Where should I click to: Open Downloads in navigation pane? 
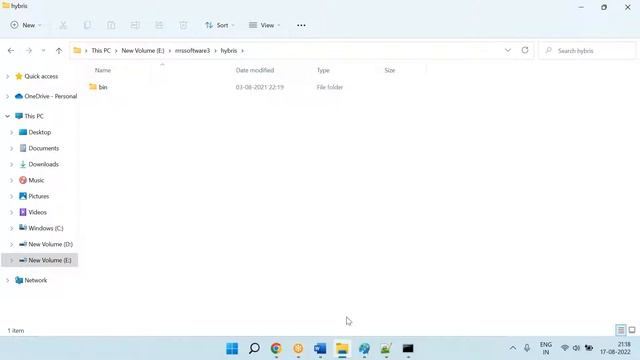[x=39, y=164]
